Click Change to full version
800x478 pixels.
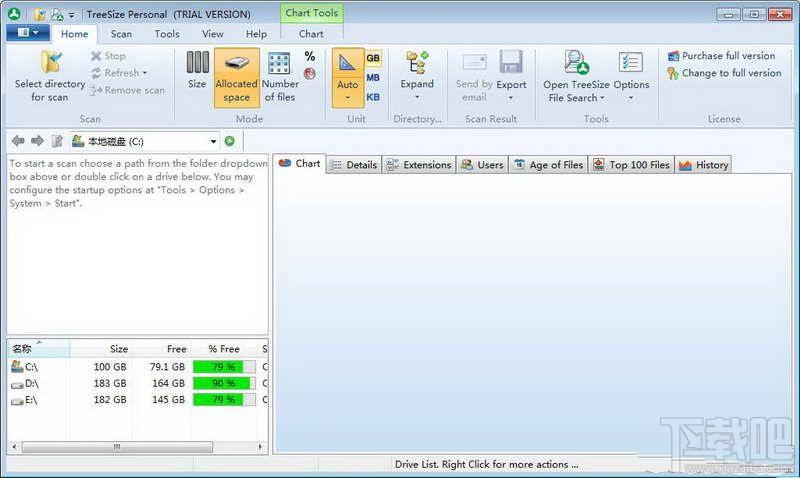724,73
